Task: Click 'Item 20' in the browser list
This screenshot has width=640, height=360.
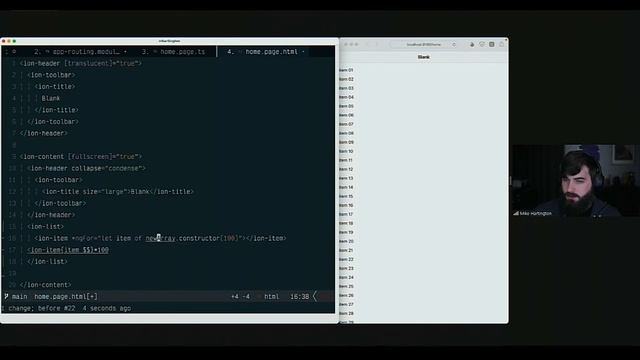Action: point(346,241)
